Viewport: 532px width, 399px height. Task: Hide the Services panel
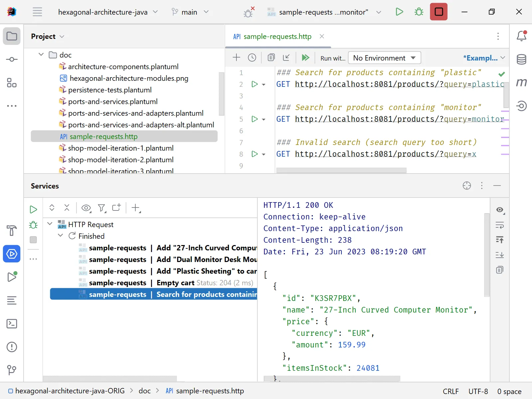[497, 186]
